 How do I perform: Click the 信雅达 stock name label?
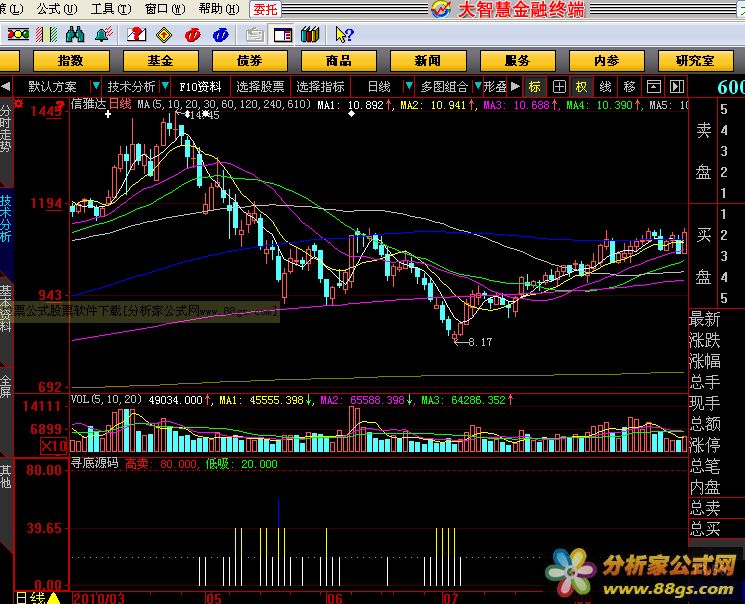tap(88, 104)
